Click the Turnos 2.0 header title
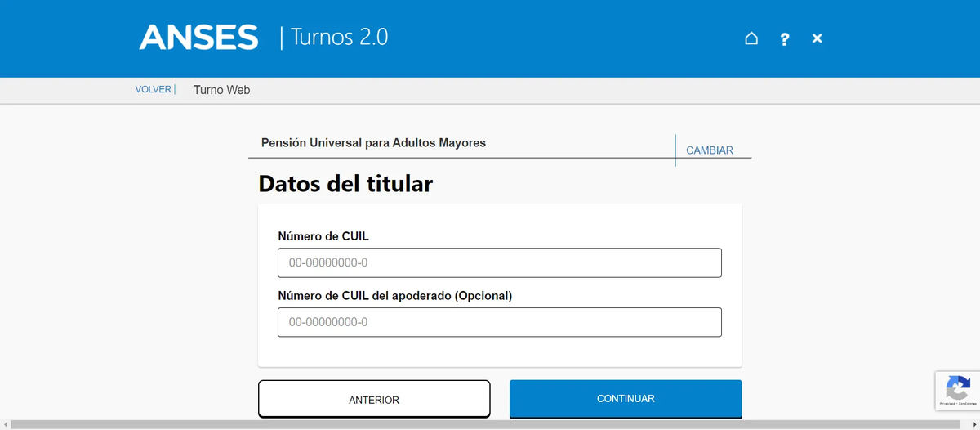980x430 pixels. click(339, 38)
